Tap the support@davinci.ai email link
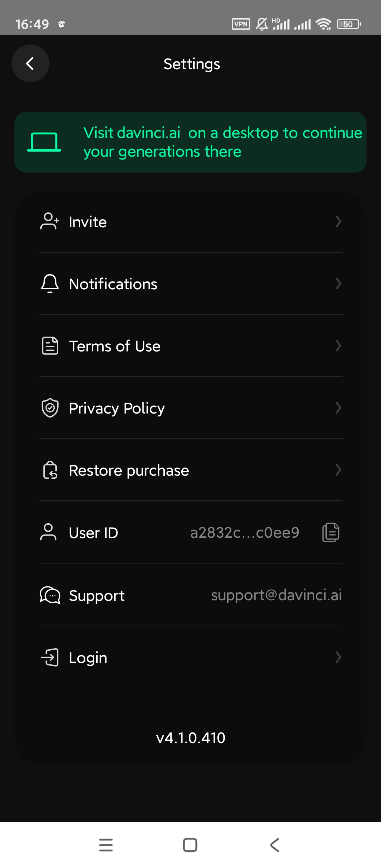The width and height of the screenshot is (381, 868). pos(276,595)
